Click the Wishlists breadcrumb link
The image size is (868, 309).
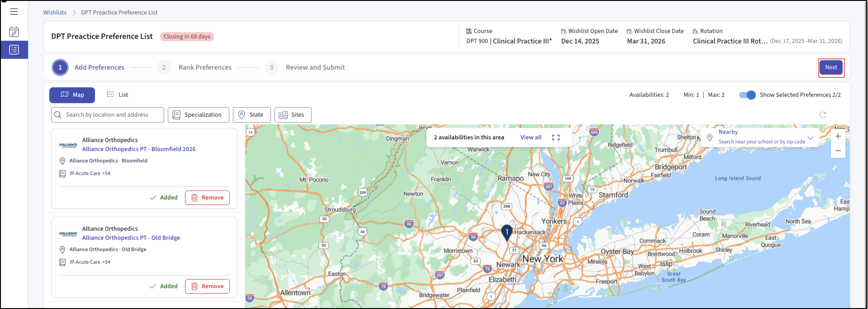[55, 12]
